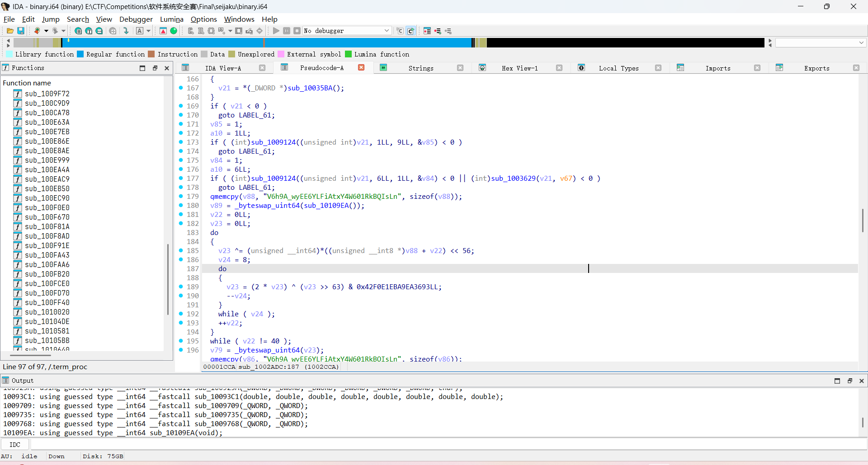Click the Open file folder icon

tap(9, 31)
